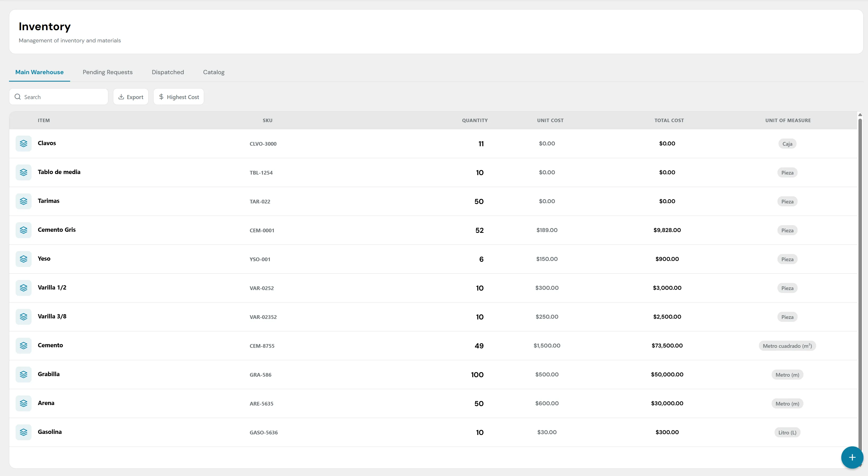868x476 pixels.
Task: Click the layers icon beside Varilla 3/8
Action: 24,317
